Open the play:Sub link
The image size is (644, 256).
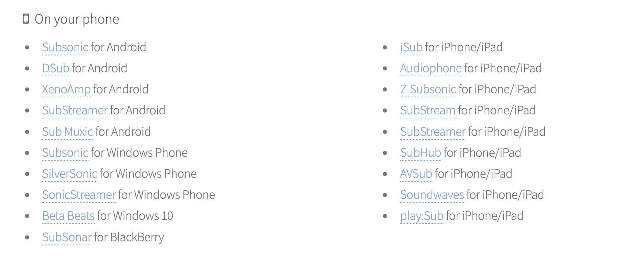pos(422,216)
